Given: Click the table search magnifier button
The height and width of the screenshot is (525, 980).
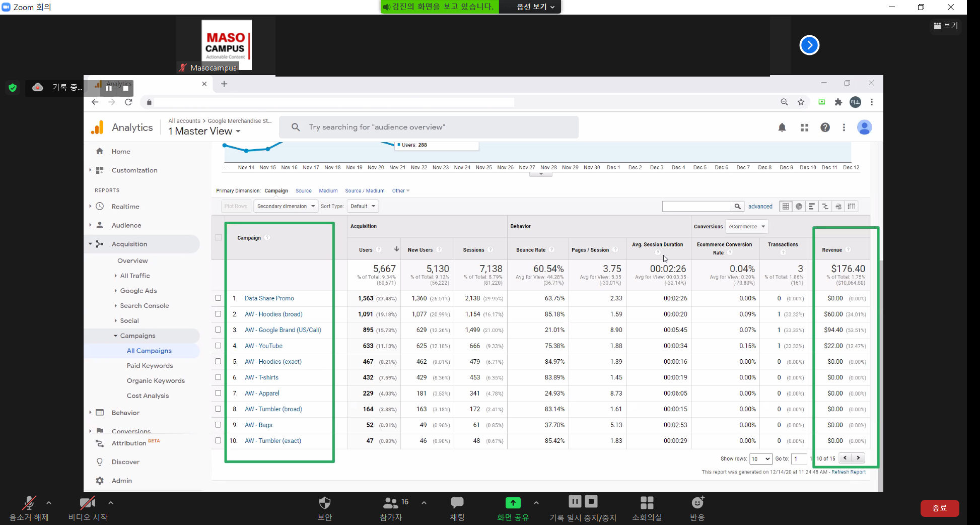Looking at the screenshot, I should (737, 207).
